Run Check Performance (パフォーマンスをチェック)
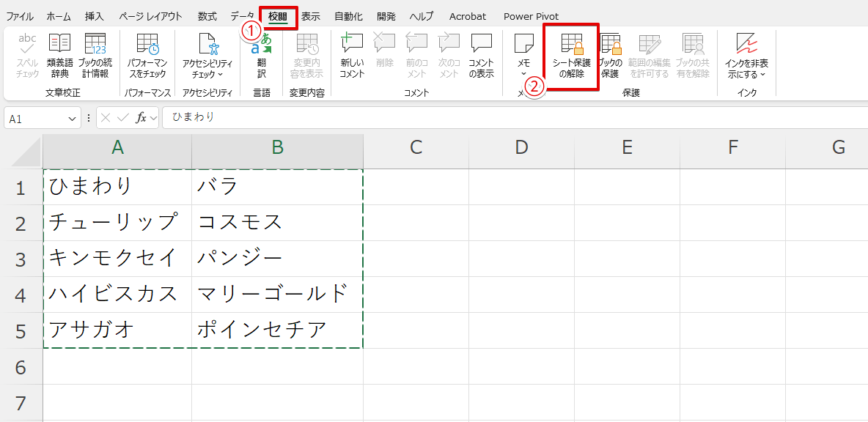The image size is (868, 422). pyautogui.click(x=147, y=56)
